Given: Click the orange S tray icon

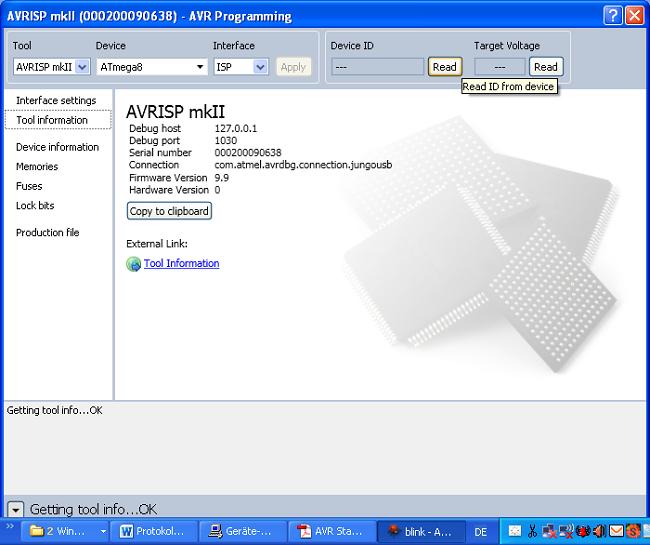Looking at the screenshot, I should [x=633, y=531].
